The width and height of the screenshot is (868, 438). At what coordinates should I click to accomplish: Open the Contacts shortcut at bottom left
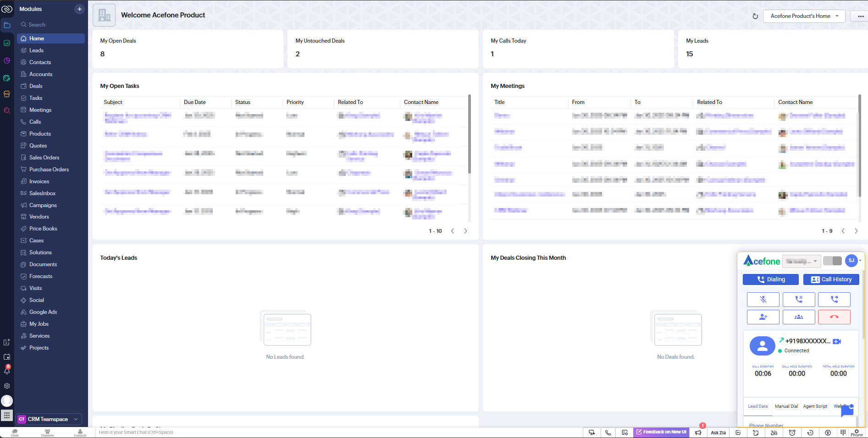click(80, 433)
